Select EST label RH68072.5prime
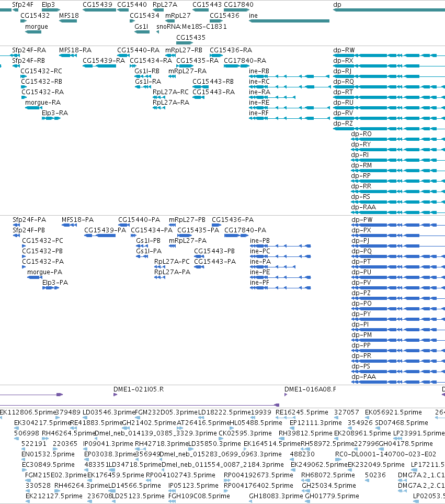Screen dimensions: 445x504 [x=328, y=475]
